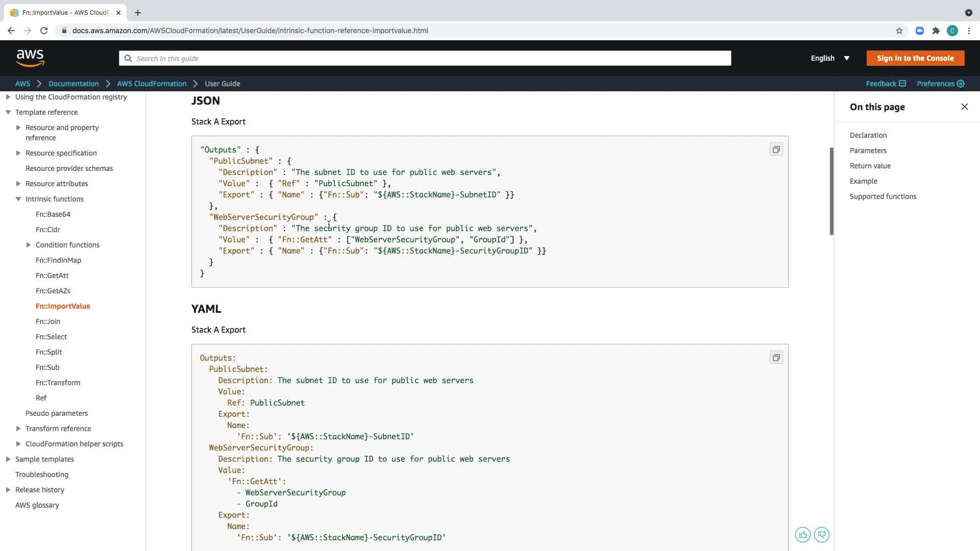Jump to Supported functions section
Image resolution: width=980 pixels, height=551 pixels.
883,196
